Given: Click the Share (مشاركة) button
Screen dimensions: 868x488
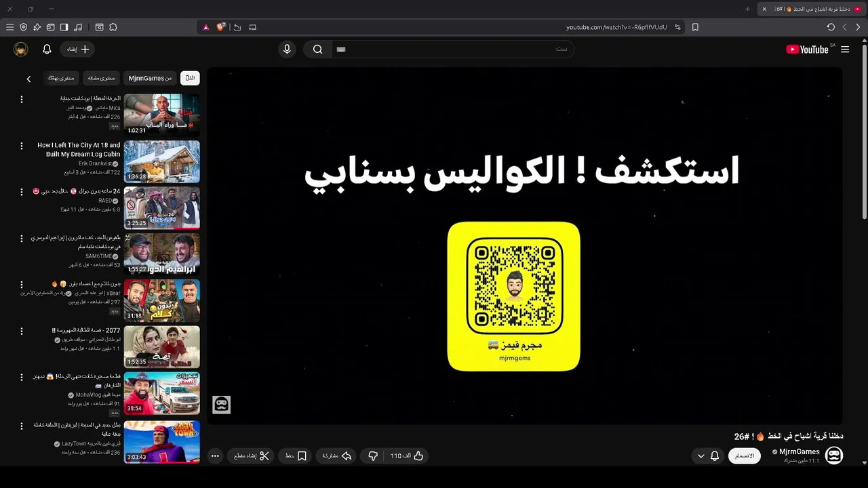Looking at the screenshot, I should pos(337,456).
